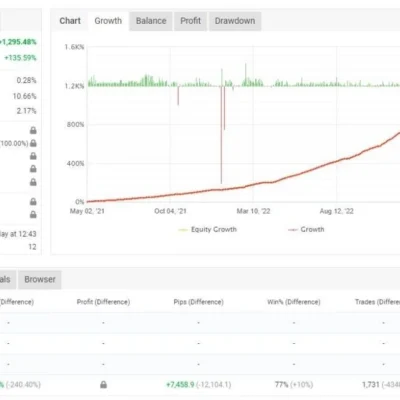The height and width of the screenshot is (400, 400).
Task: Click the 800% y-axis label
Action: [x=75, y=125]
